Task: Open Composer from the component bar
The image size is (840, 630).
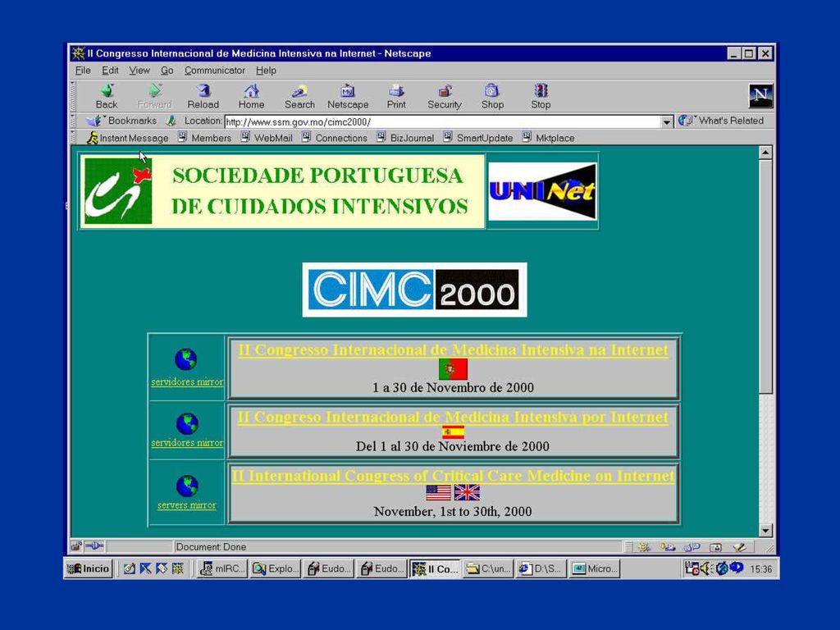Action: [x=739, y=547]
